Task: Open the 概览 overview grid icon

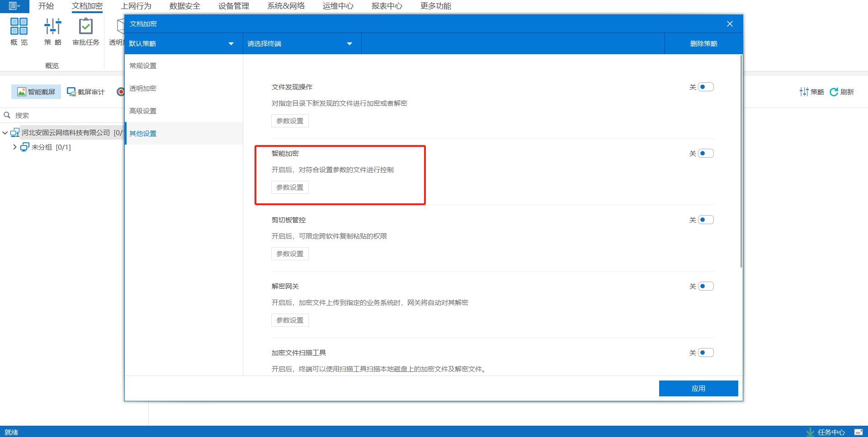Action: (19, 27)
